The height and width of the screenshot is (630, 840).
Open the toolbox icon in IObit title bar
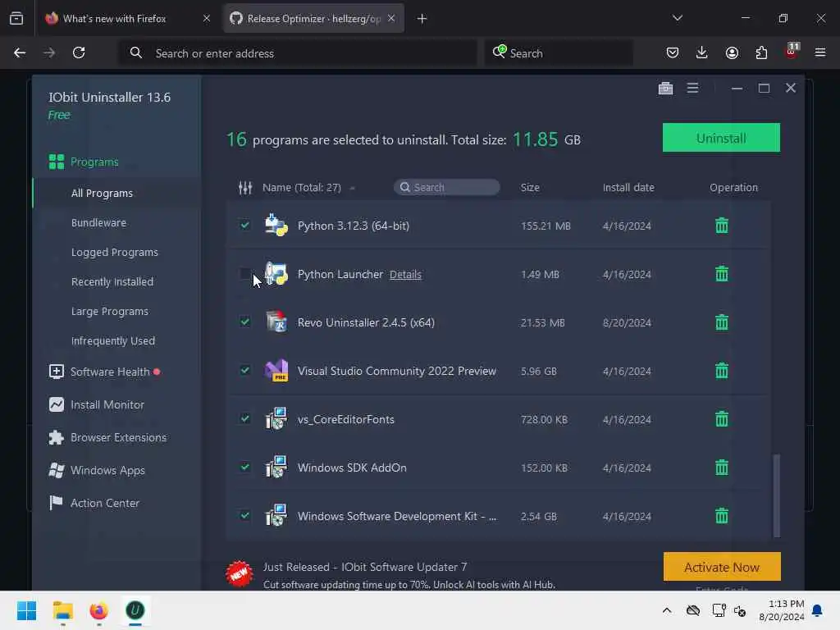(665, 88)
